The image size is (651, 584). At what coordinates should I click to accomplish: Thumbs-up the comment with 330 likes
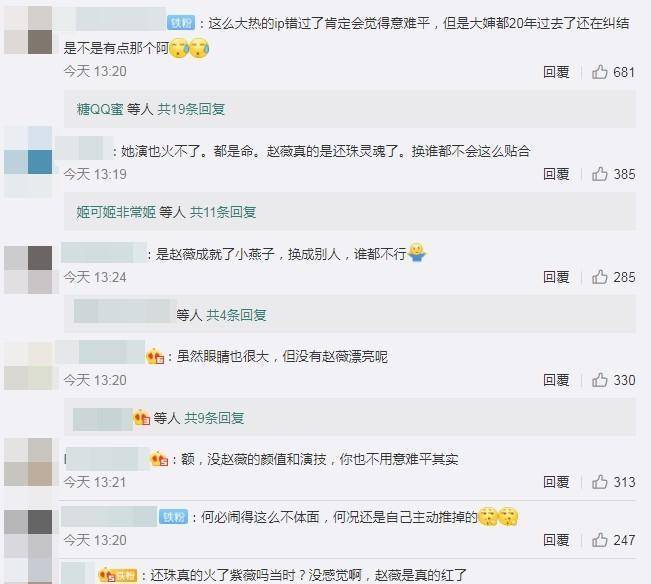(x=600, y=380)
